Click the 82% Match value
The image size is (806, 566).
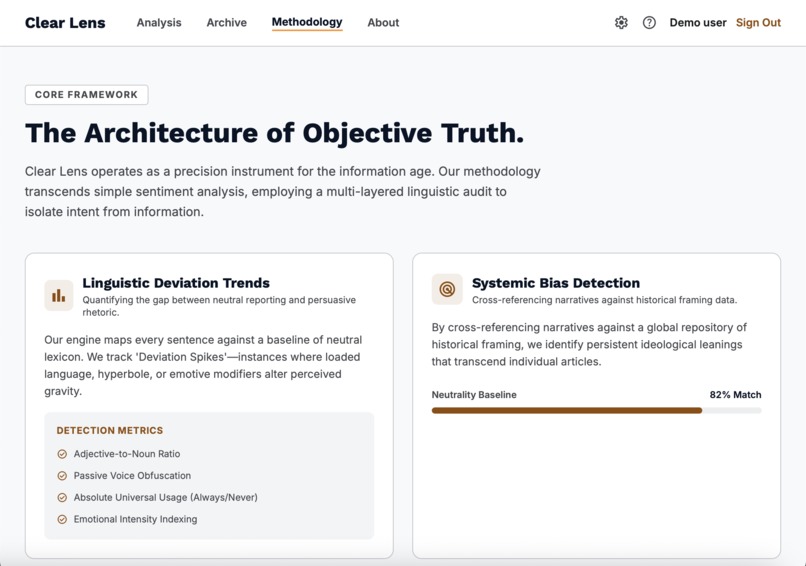[735, 395]
